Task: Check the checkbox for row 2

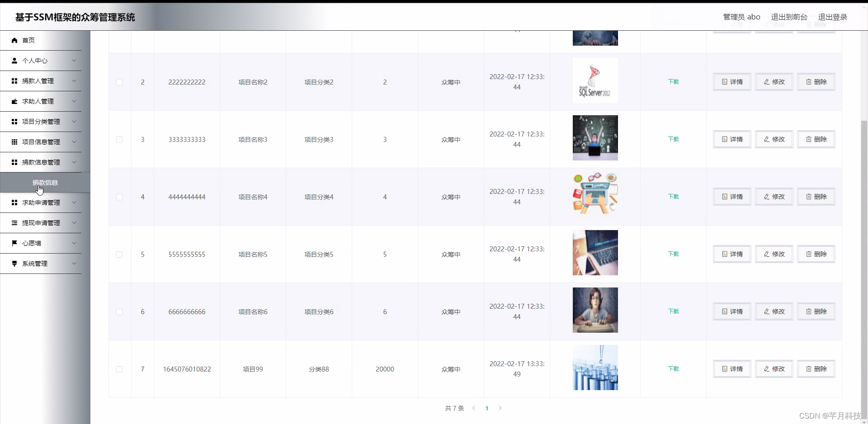Action: (x=119, y=82)
